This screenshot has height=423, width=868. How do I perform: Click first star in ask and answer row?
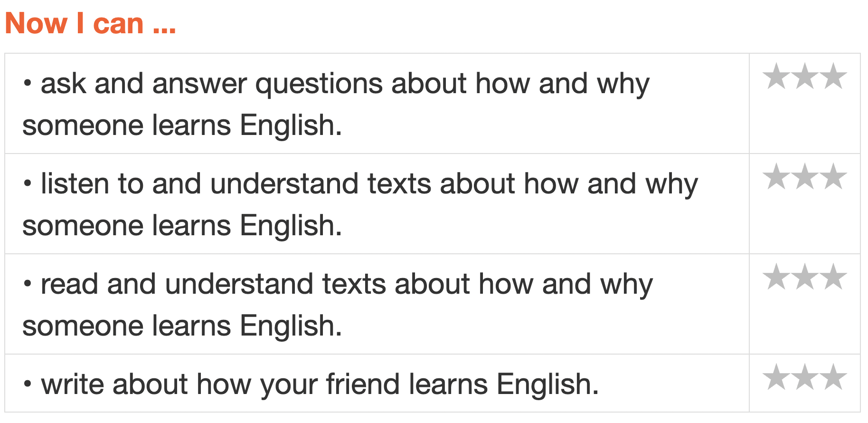pos(776,77)
